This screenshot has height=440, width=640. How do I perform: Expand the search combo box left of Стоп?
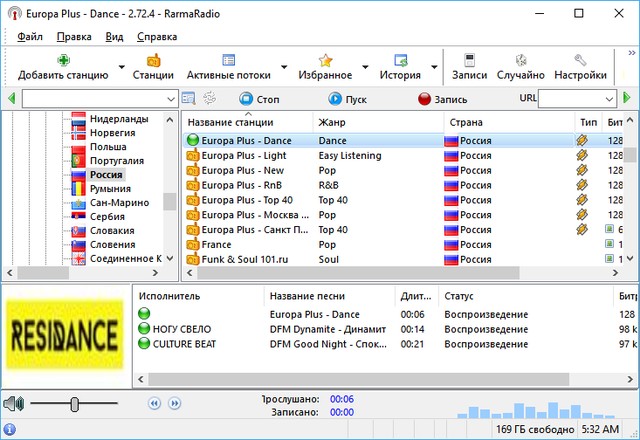[x=168, y=99]
